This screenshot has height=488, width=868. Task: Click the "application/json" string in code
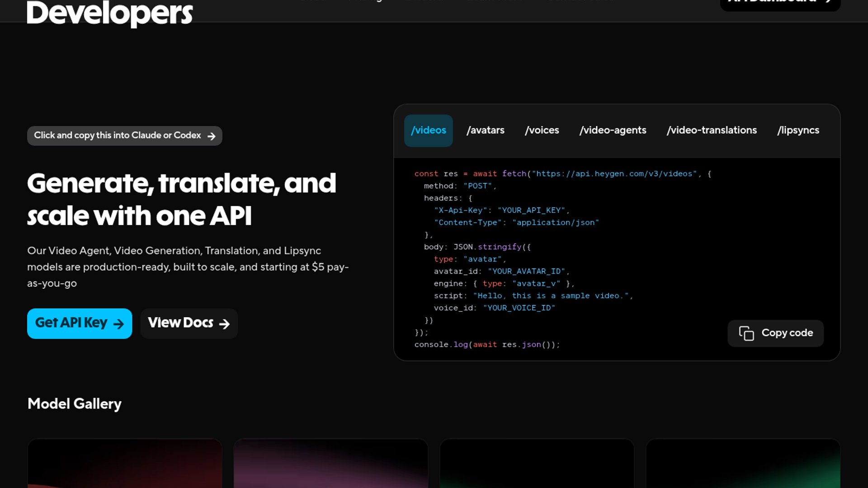[556, 223]
